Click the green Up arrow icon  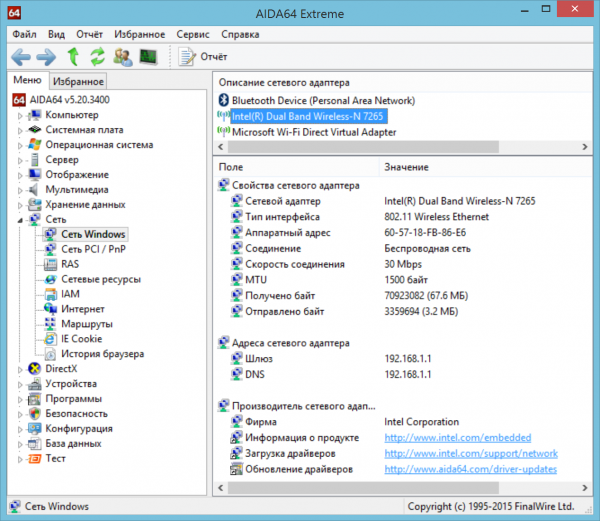pyautogui.click(x=73, y=57)
